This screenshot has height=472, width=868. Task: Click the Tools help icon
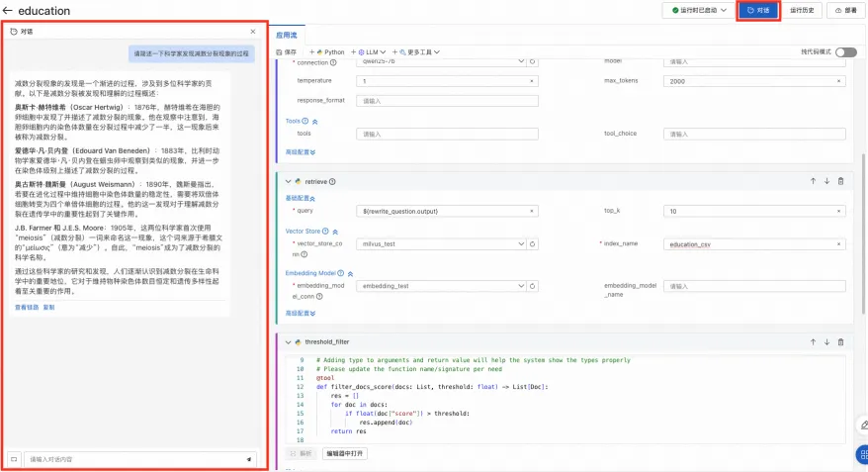point(305,121)
